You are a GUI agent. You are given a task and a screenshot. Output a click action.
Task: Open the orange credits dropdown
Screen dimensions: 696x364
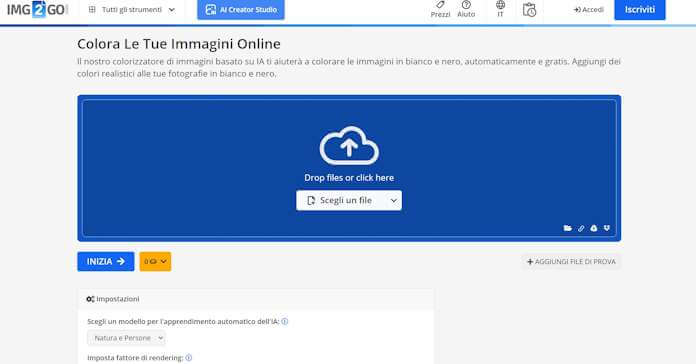(x=155, y=261)
